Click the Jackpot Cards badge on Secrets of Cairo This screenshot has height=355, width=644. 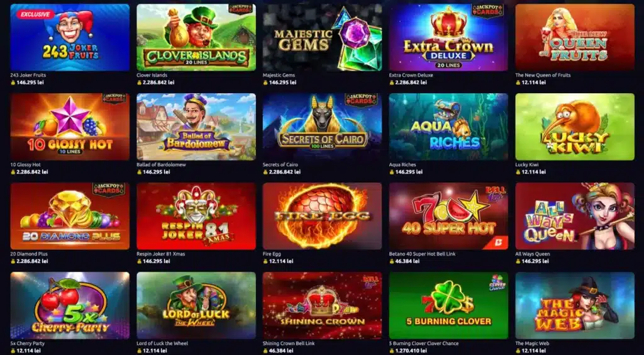coord(361,99)
